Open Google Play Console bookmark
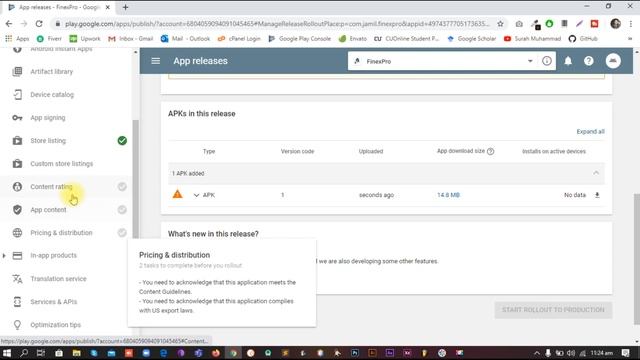 300,38
